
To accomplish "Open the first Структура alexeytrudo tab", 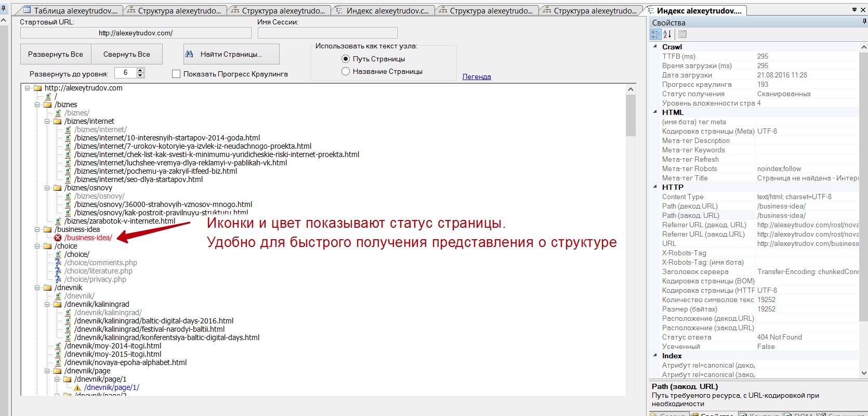I will pos(175,10).
